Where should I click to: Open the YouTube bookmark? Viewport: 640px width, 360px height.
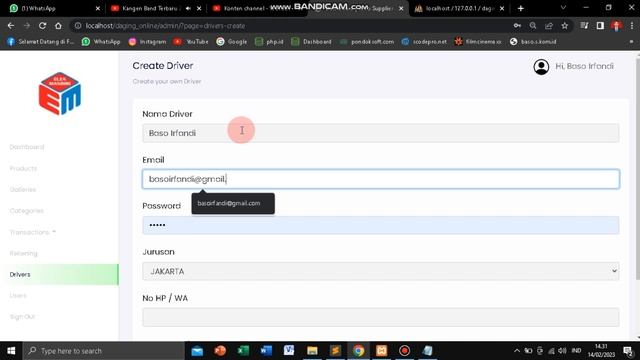click(x=191, y=42)
